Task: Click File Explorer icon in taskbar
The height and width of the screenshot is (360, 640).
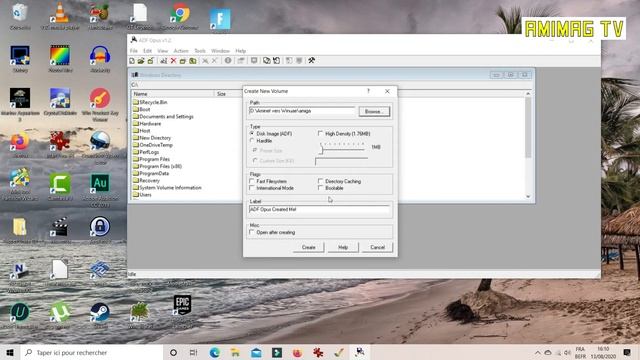Action: 235,353
